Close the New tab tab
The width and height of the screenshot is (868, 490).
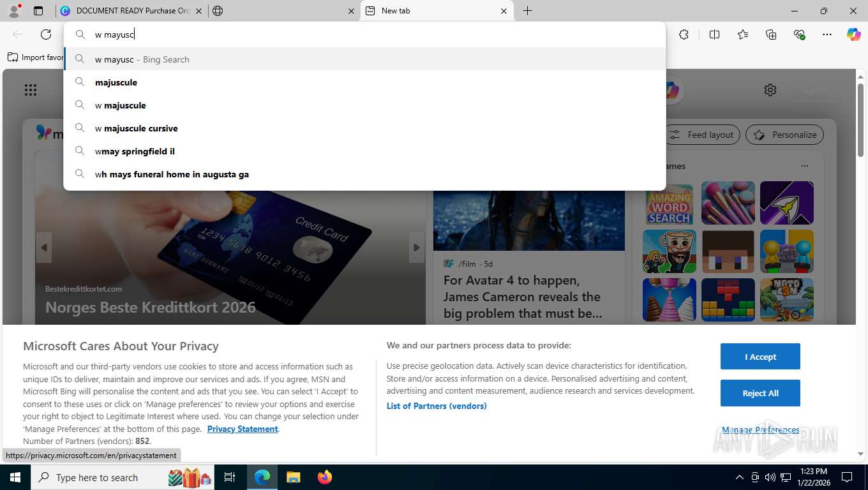point(504,11)
